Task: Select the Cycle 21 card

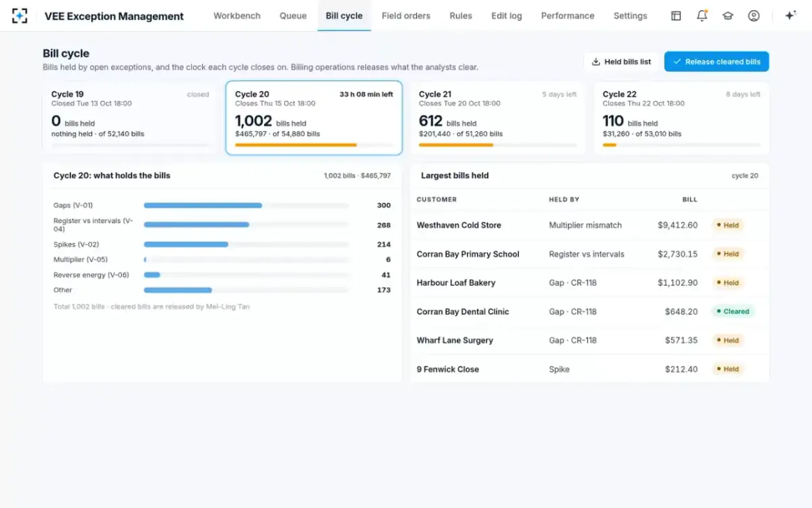Action: pyautogui.click(x=497, y=119)
